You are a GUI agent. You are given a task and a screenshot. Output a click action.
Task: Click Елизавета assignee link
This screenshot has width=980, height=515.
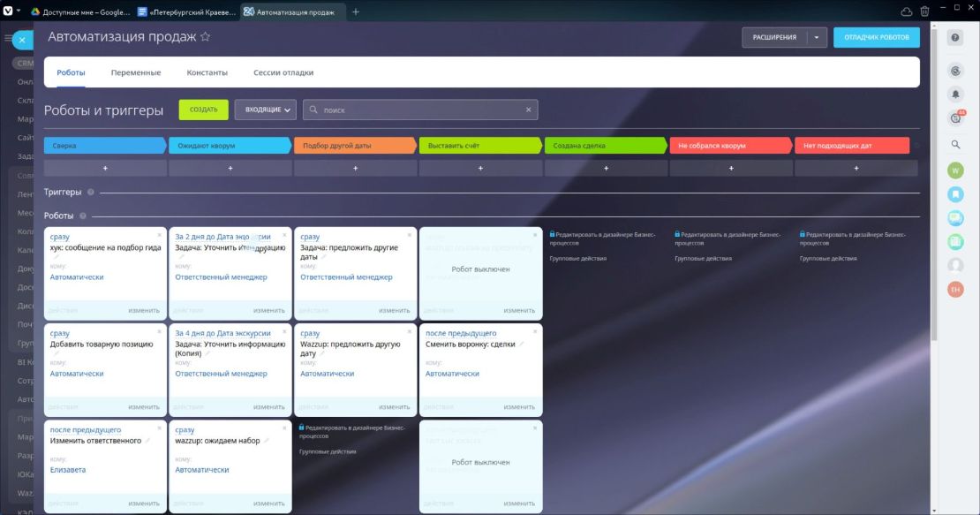[x=67, y=470]
